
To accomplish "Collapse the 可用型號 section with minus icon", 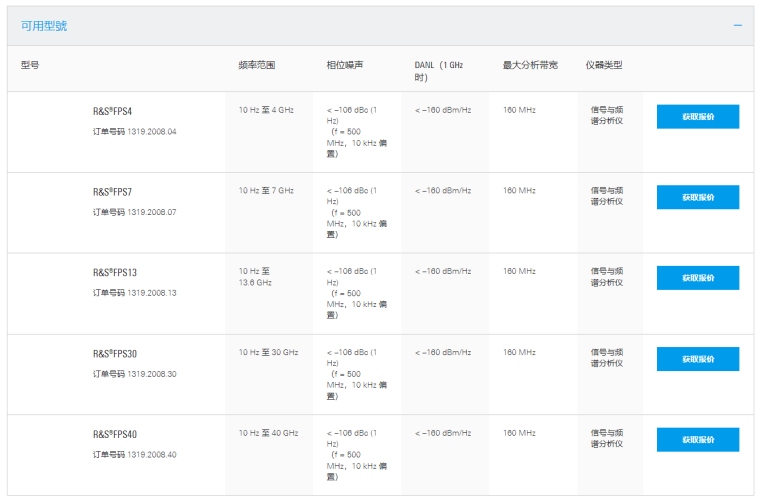I will pos(738,26).
